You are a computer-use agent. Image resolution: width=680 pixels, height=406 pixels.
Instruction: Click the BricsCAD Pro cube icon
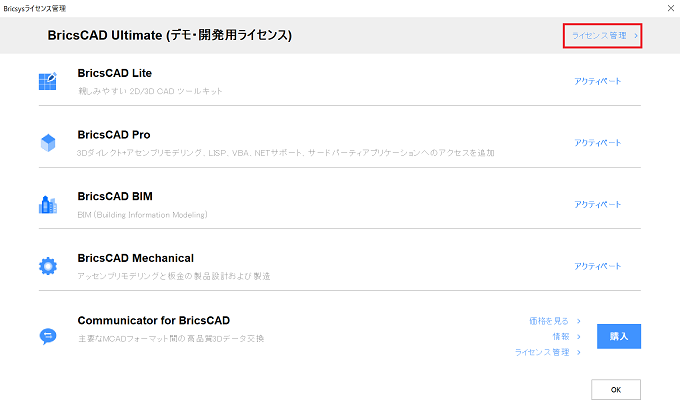click(x=48, y=143)
